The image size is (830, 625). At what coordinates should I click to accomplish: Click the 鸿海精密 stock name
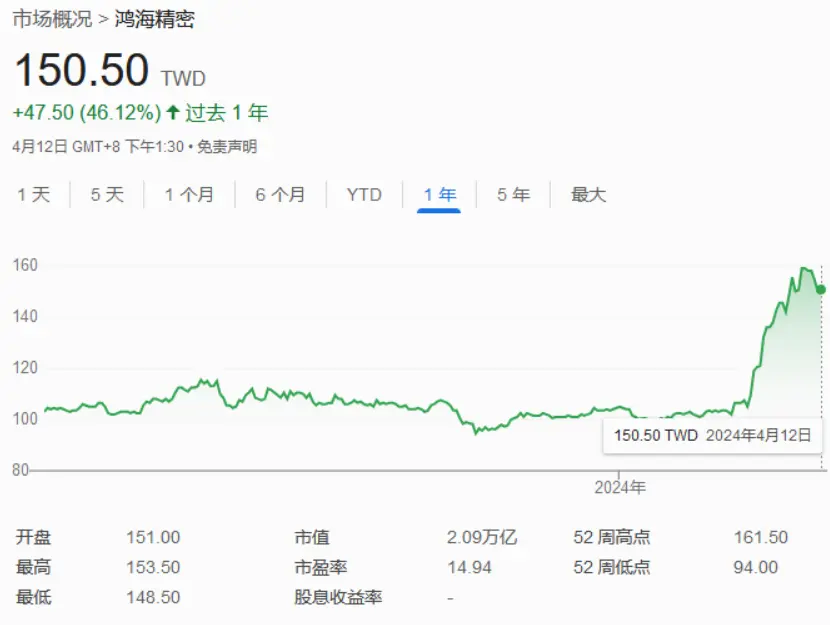(x=155, y=19)
